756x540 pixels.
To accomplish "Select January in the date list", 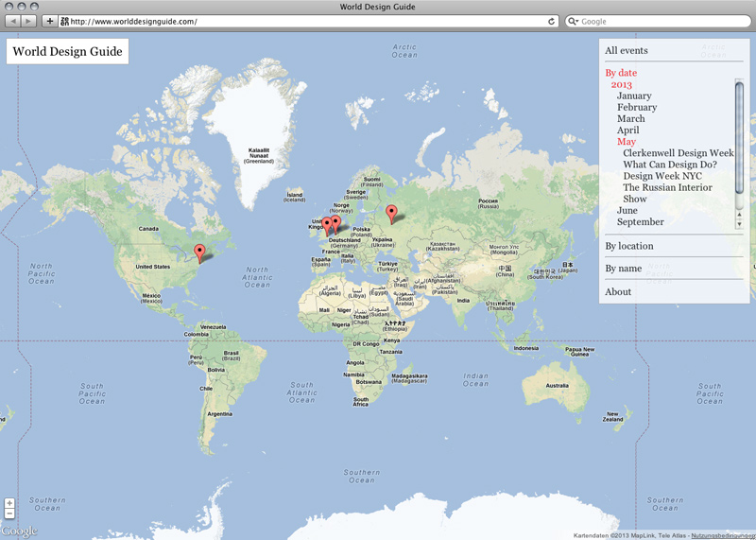I will click(634, 96).
